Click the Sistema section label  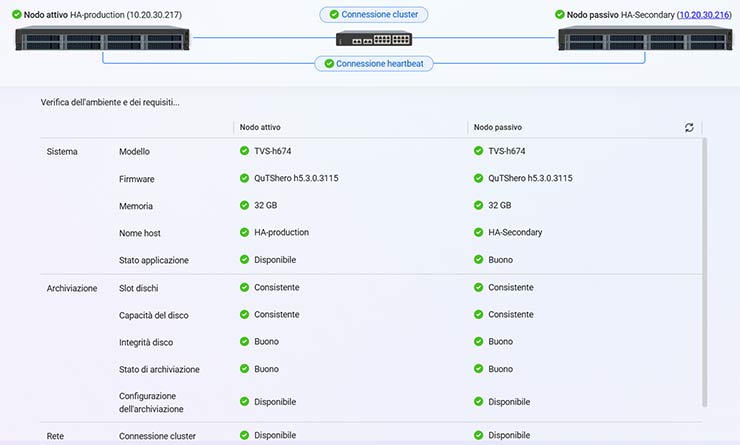click(x=62, y=151)
